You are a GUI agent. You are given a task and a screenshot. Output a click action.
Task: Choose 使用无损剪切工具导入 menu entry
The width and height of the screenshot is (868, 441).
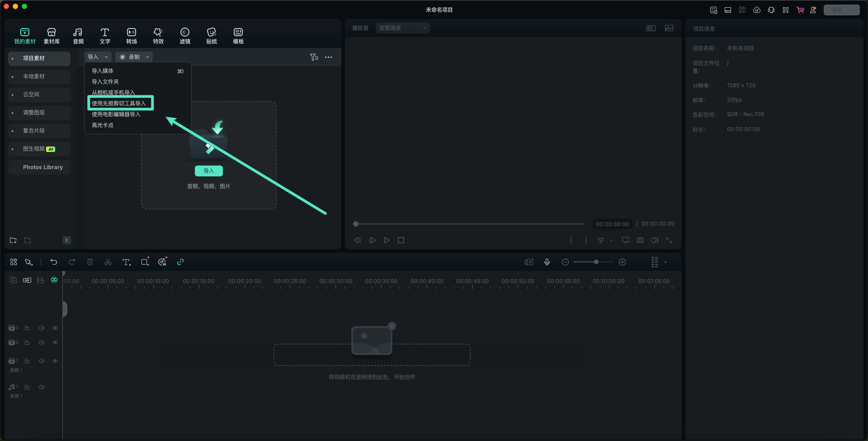point(119,103)
